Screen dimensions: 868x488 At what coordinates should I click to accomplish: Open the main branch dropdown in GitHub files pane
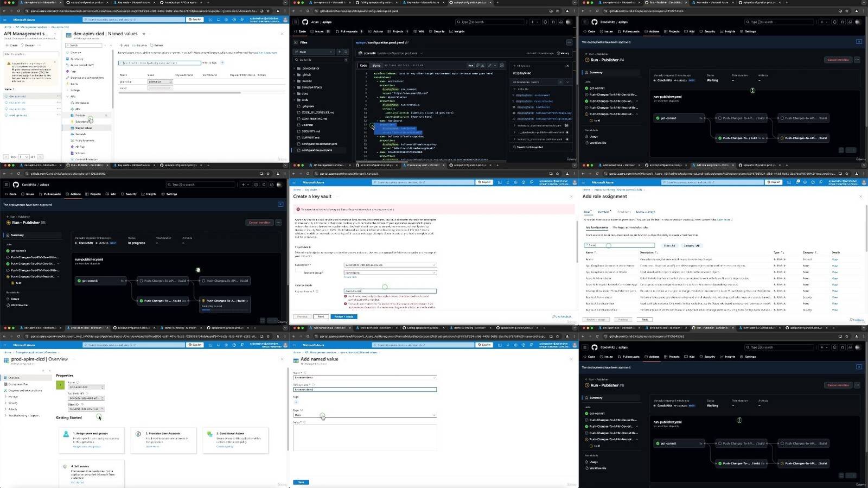click(x=315, y=52)
